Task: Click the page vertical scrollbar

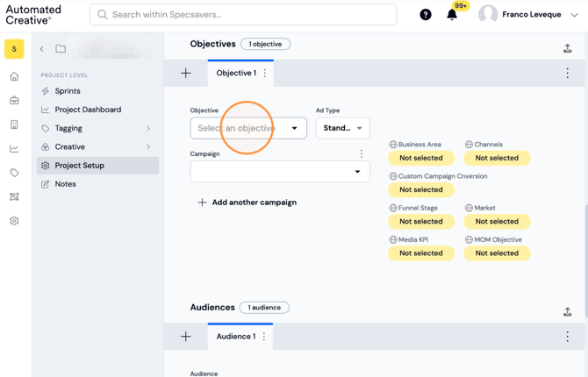Action: 585,260
